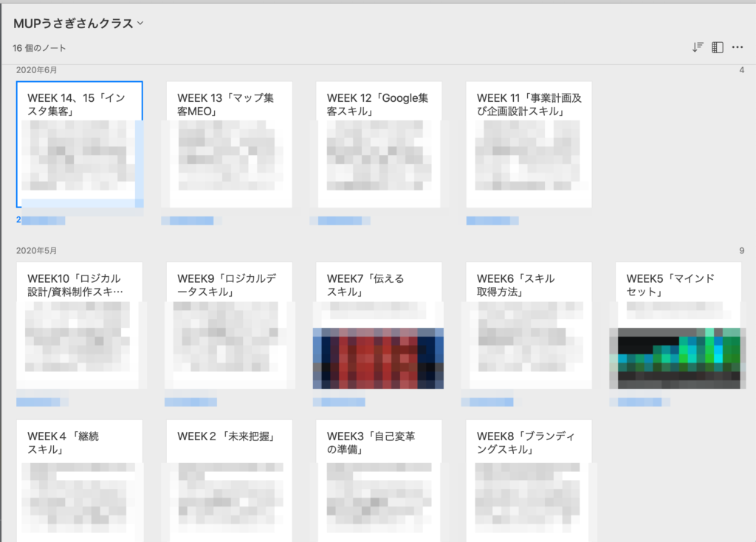756x542 pixels.
Task: Open note WEEK10「ロジカル設計/資料制作スキ…
Action: [80, 326]
